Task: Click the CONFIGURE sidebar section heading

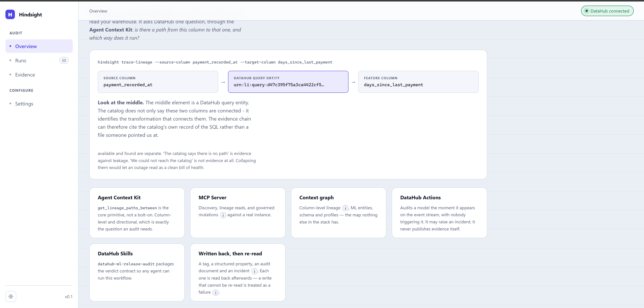Action: coord(21,91)
